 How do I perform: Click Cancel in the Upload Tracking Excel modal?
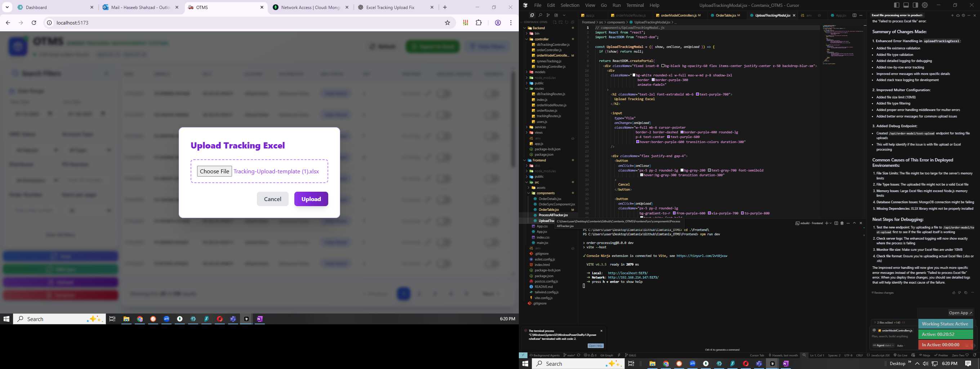tap(272, 199)
